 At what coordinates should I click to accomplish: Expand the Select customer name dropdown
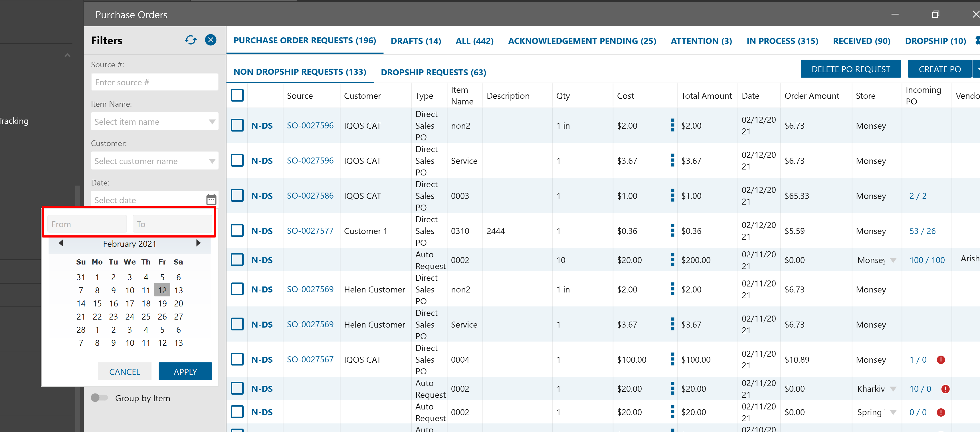point(212,161)
